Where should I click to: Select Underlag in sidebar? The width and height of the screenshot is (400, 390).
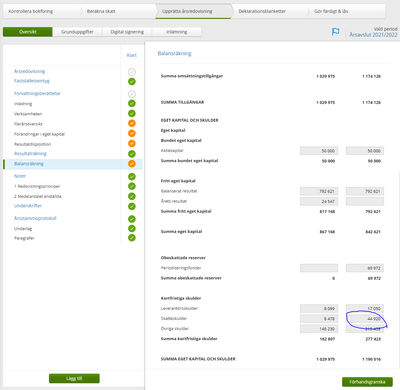tap(23, 229)
